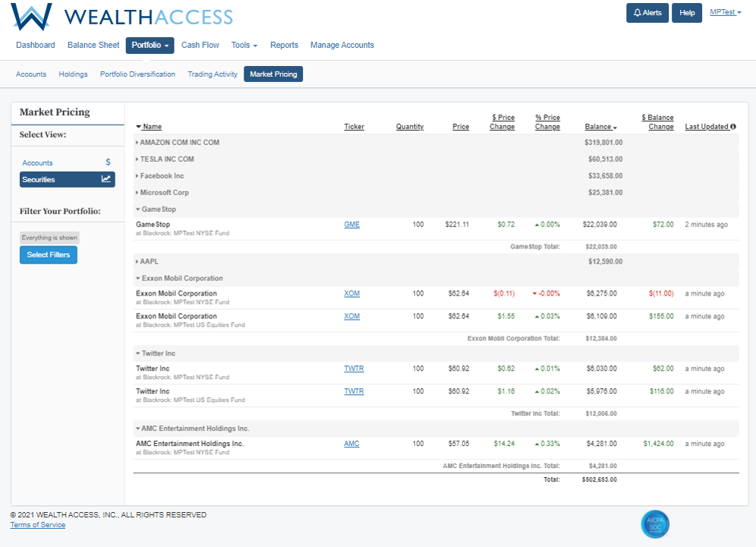The image size is (756, 547).
Task: Open the GME ticker link
Action: pos(351,224)
